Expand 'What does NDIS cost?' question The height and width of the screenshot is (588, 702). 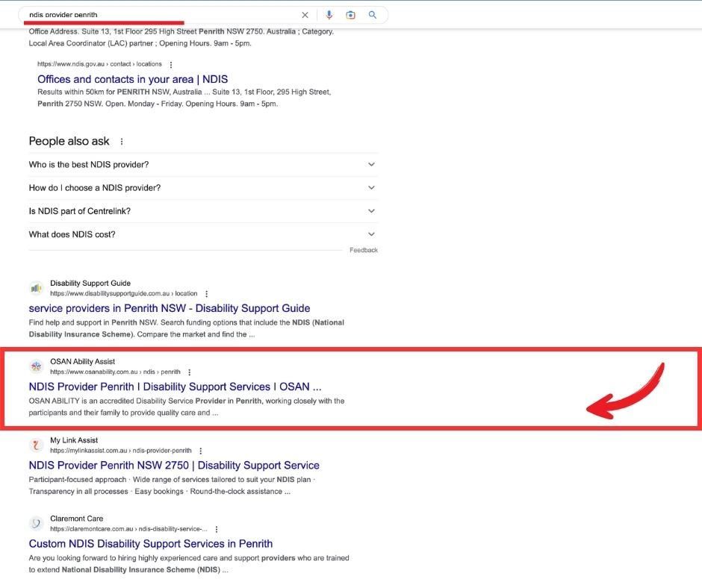tap(203, 234)
